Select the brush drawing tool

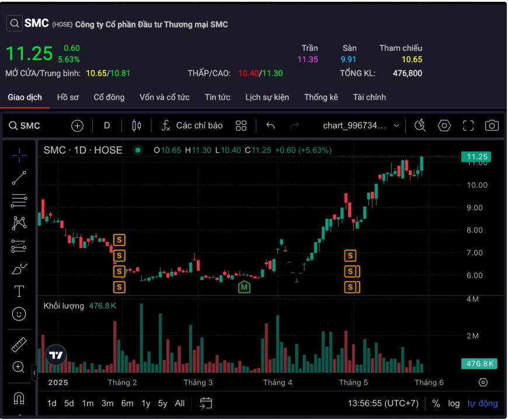(x=19, y=268)
